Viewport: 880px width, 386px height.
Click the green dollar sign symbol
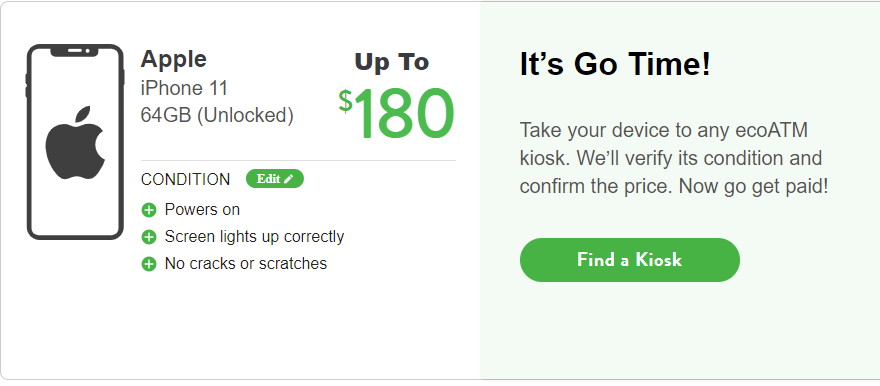coord(346,102)
